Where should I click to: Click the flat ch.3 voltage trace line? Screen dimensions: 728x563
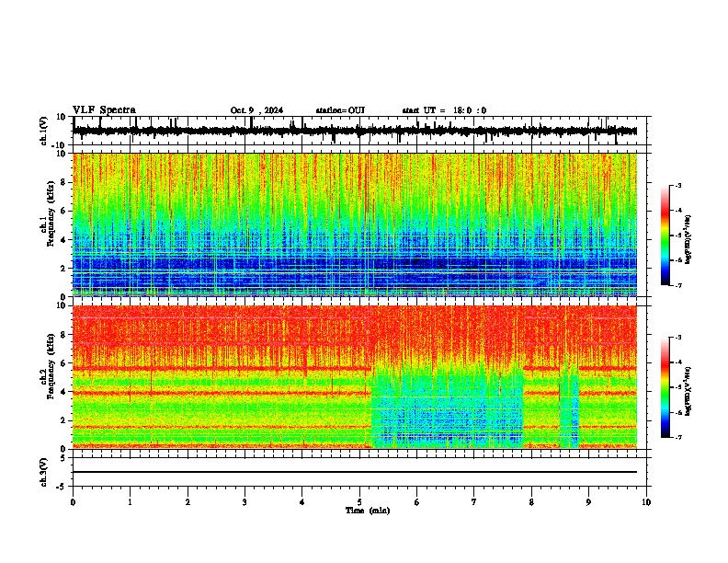(355, 472)
